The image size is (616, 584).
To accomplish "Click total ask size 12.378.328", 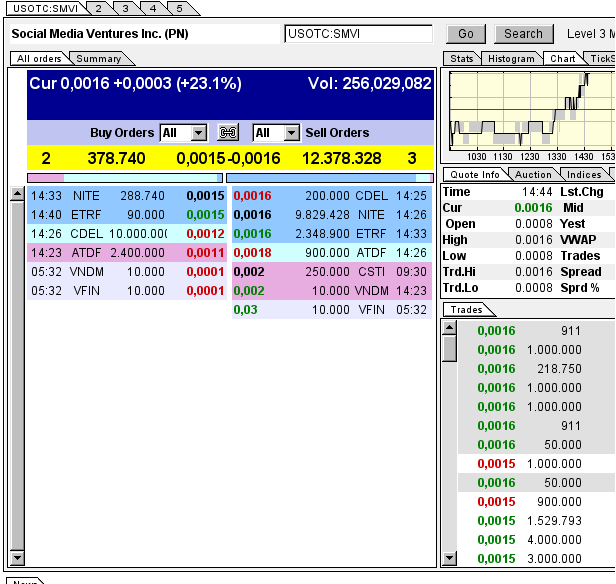I will tap(341, 158).
